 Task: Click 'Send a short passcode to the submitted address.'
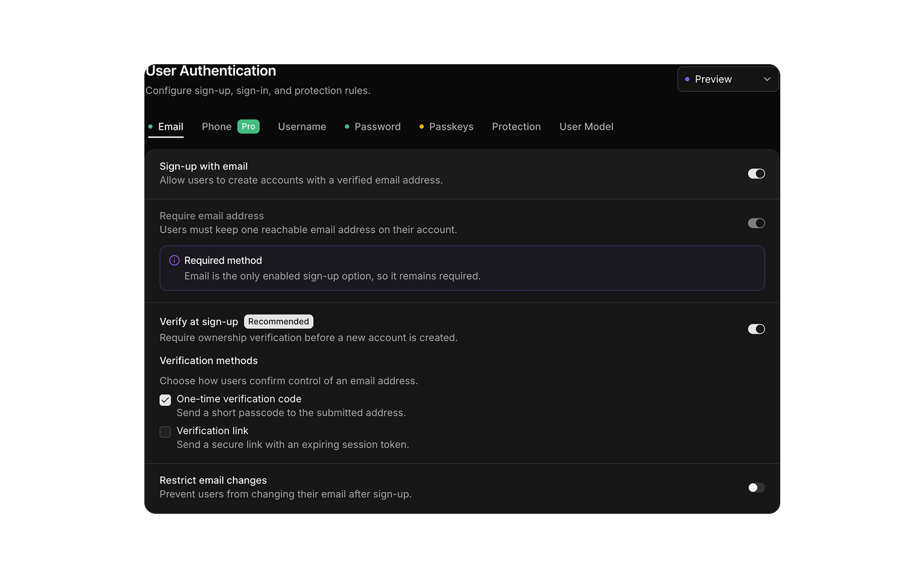pos(291,412)
